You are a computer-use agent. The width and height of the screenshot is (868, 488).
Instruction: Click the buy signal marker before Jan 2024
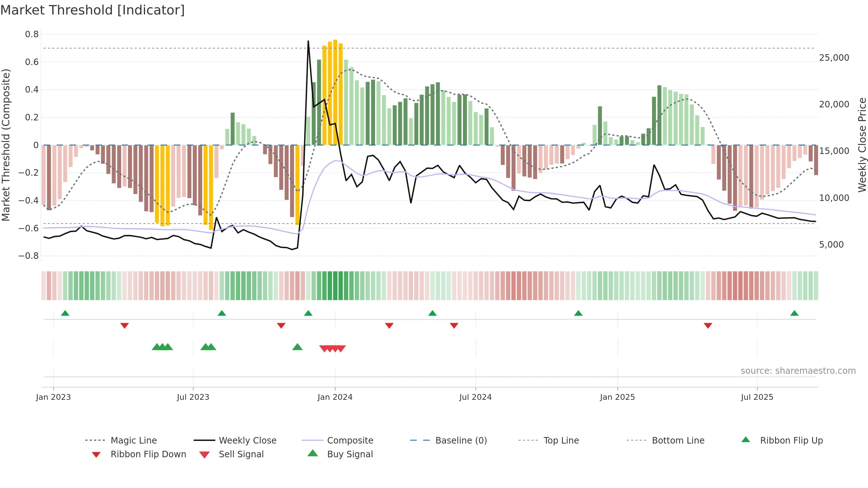pos(297,347)
